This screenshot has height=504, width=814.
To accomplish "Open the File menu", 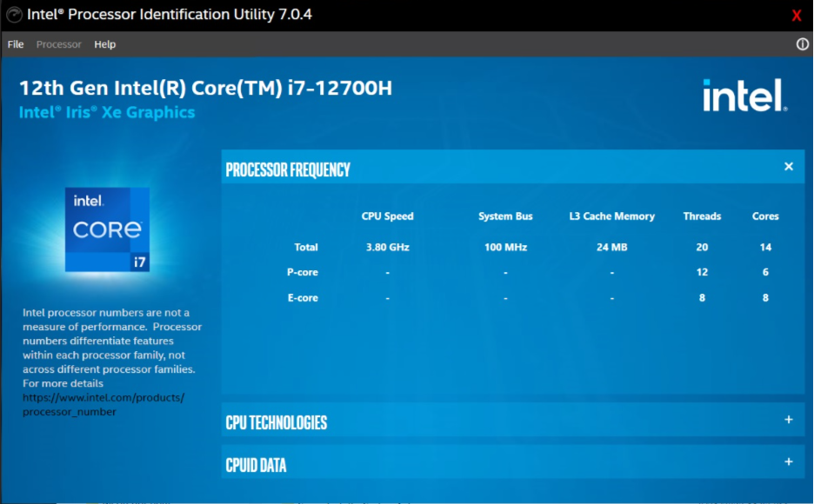I will (16, 44).
